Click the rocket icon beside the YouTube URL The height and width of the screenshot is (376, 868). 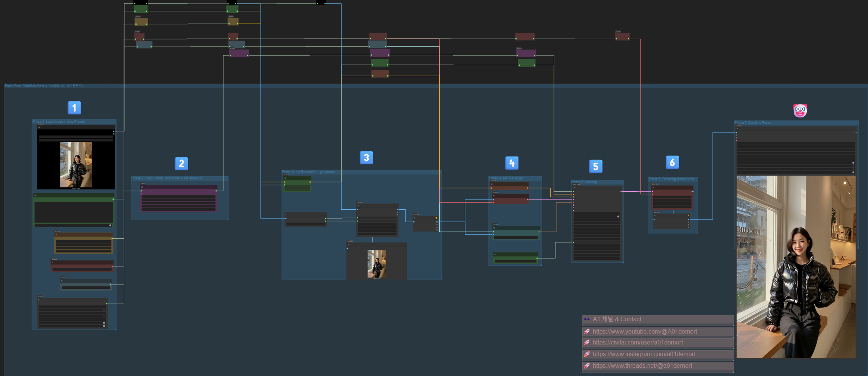[x=587, y=332]
